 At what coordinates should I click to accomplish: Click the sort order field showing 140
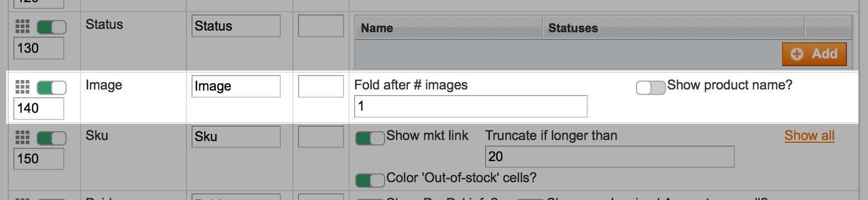tap(39, 108)
